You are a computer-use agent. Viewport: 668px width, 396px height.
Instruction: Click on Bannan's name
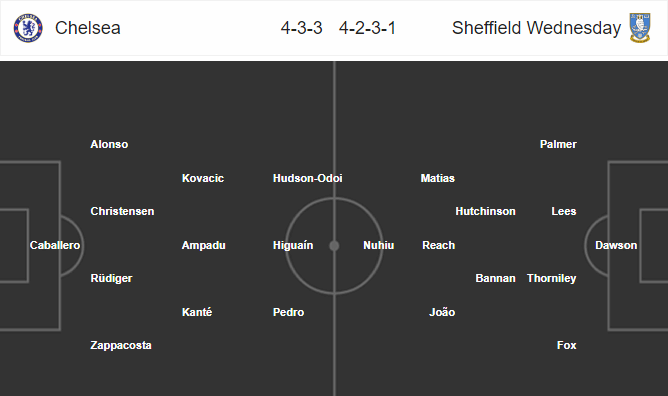[x=495, y=278]
